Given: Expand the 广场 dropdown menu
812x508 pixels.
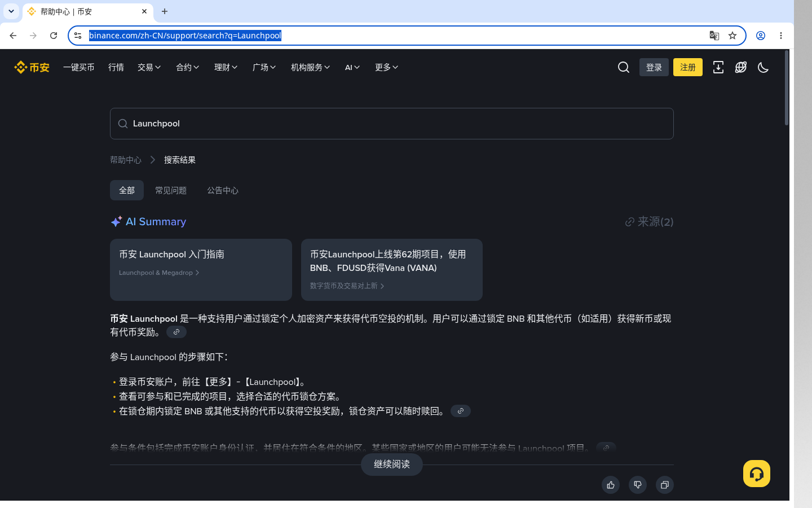Looking at the screenshot, I should [x=264, y=67].
